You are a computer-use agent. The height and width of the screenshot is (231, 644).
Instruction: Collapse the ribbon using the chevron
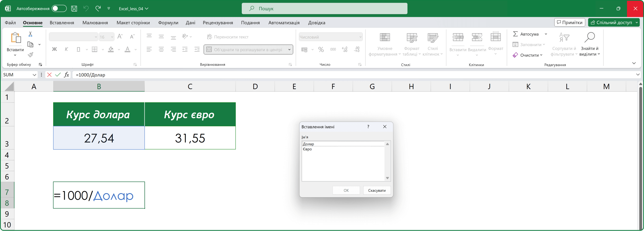tap(634, 63)
